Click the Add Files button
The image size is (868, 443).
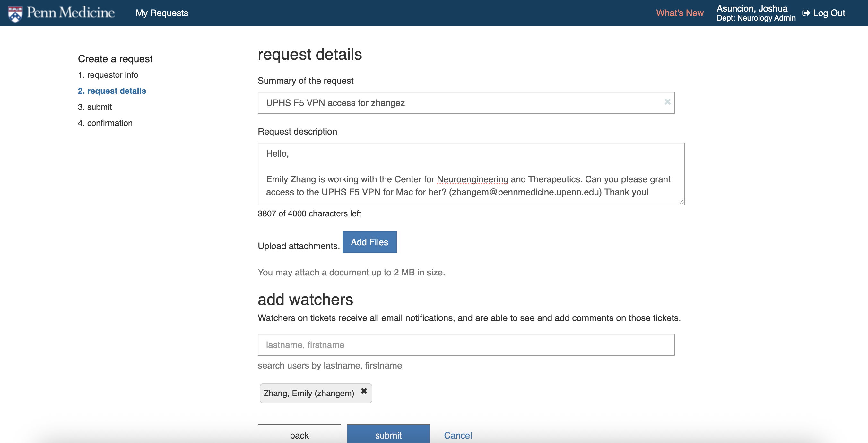pos(369,242)
